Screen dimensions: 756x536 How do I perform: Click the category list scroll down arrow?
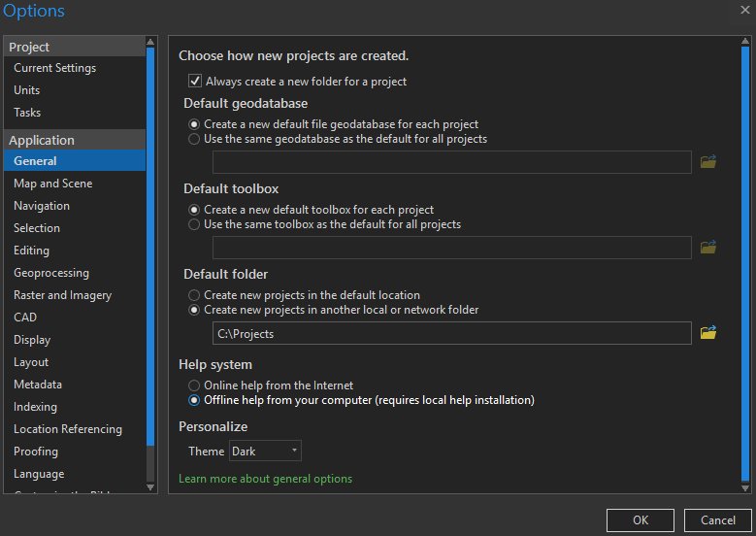[x=150, y=487]
